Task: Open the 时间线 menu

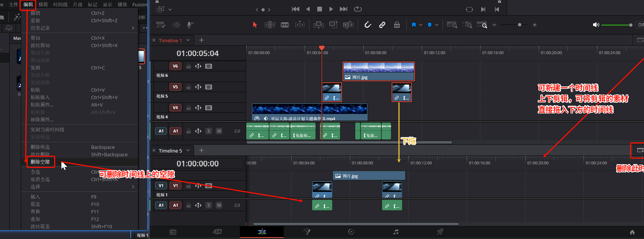Action: click(60, 4)
